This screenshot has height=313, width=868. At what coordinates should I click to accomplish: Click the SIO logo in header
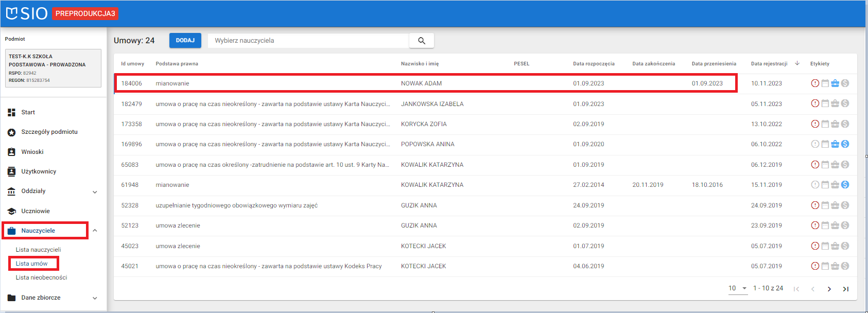pos(27,13)
